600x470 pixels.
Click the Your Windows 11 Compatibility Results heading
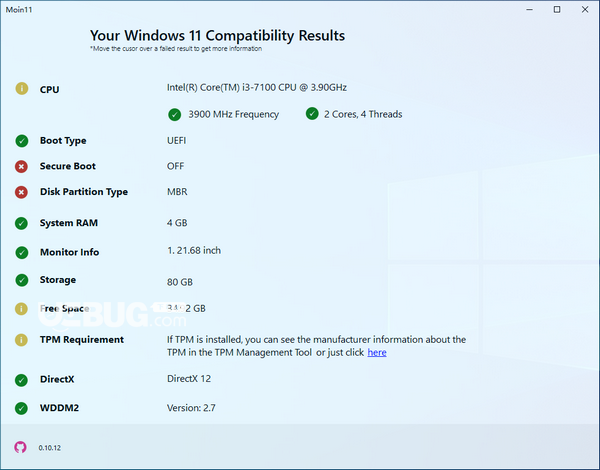[x=217, y=36]
